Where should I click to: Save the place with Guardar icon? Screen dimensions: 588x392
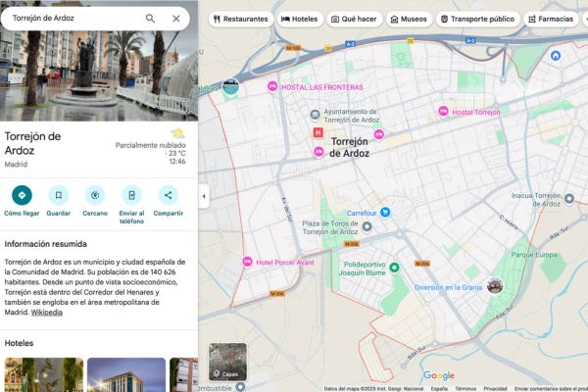click(x=59, y=195)
